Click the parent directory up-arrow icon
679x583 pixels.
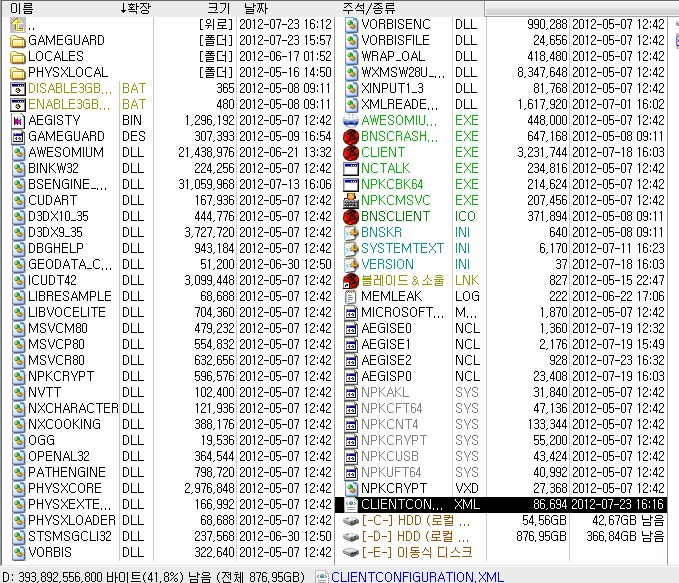18,25
